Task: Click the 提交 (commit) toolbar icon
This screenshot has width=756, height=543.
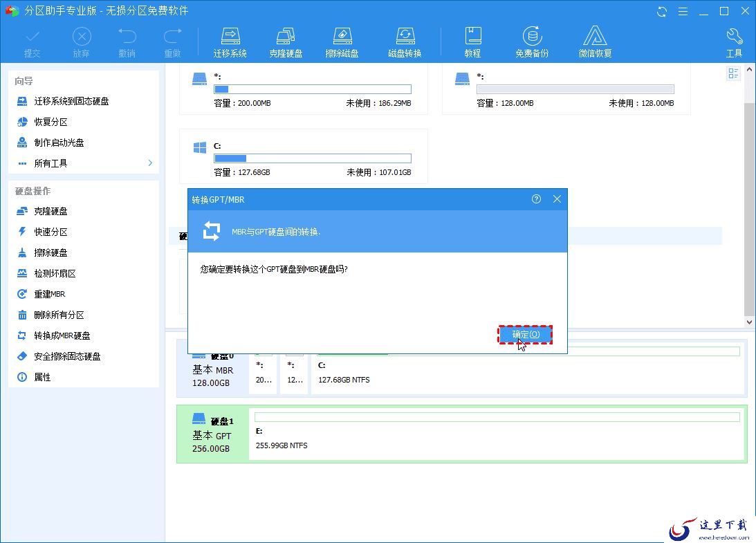Action: (33, 42)
